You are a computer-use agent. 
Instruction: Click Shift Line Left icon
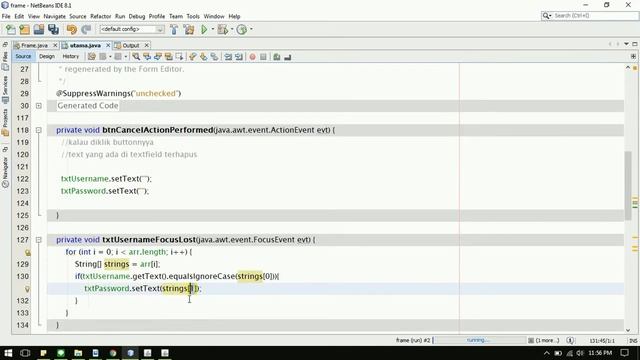tap(228, 57)
